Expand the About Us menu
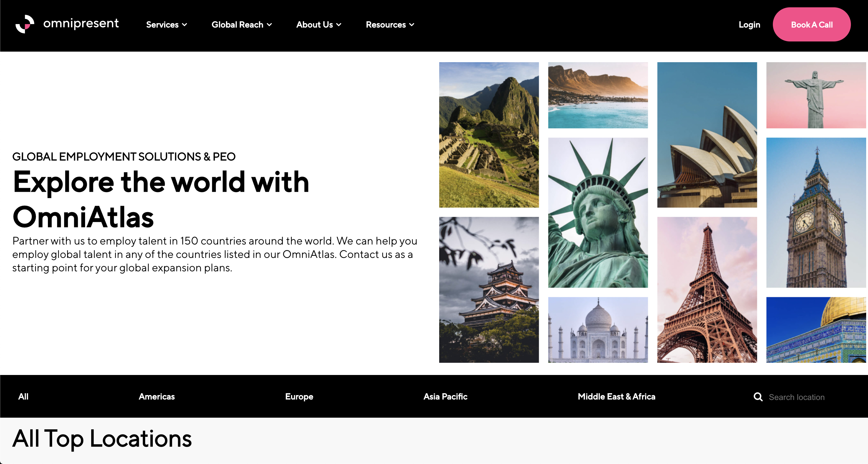The width and height of the screenshot is (868, 464). pos(319,25)
